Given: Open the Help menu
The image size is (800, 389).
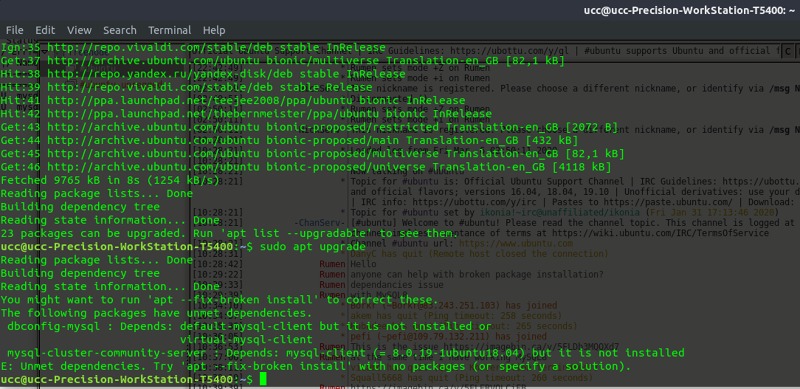Looking at the screenshot, I should (214, 30).
